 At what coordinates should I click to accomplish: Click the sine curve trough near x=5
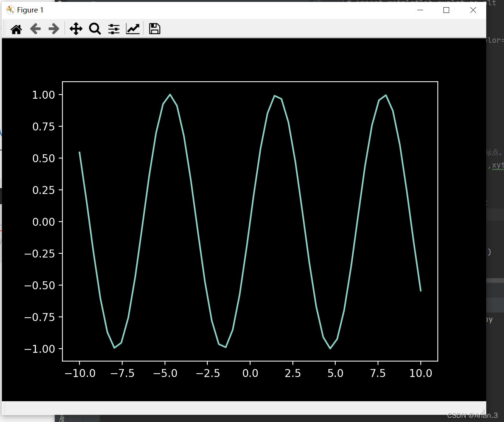[330, 348]
